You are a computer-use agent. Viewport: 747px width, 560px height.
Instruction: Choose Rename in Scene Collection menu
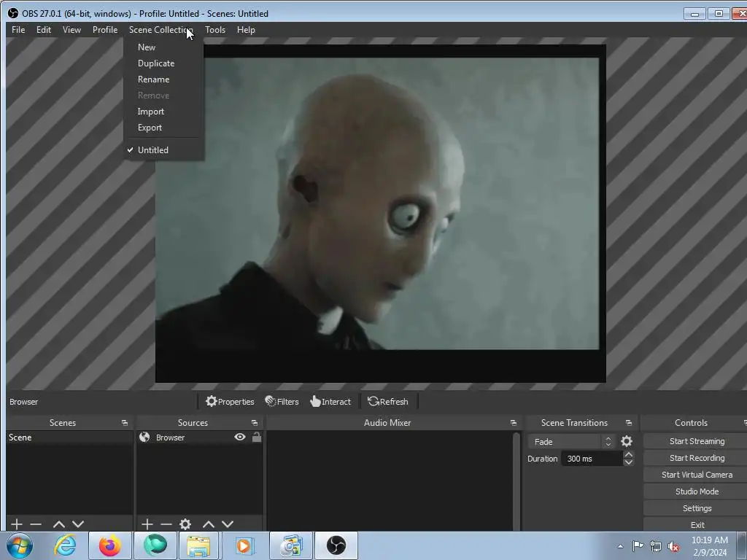coord(153,79)
